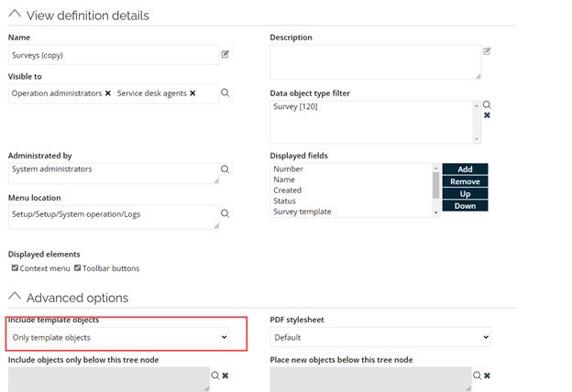Open the PDF stylesheet dropdown
The height and width of the screenshot is (392, 572).
point(380,337)
